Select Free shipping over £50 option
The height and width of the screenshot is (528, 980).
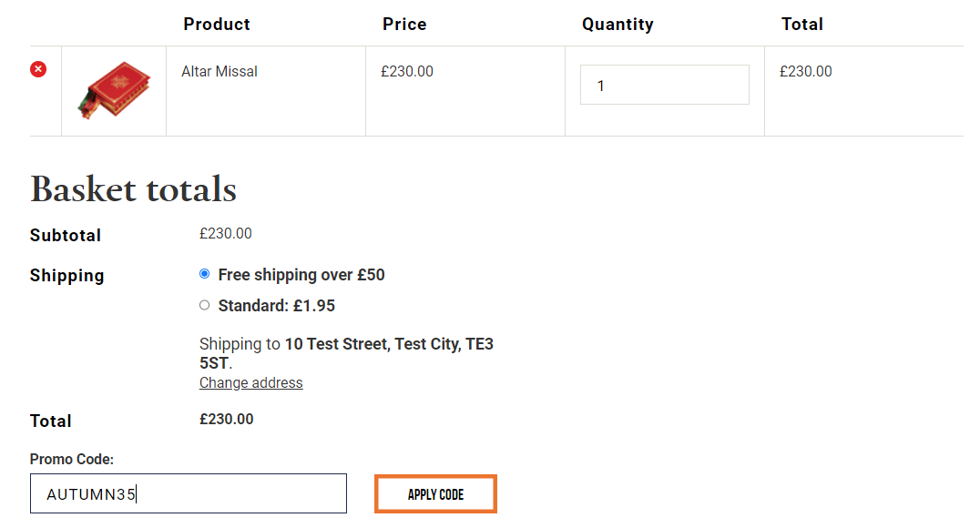tap(204, 274)
